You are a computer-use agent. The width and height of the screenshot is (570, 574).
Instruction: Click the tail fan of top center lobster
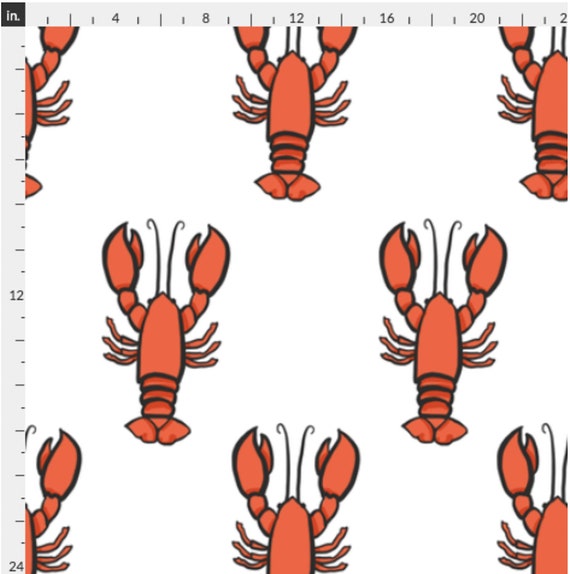[x=288, y=187]
